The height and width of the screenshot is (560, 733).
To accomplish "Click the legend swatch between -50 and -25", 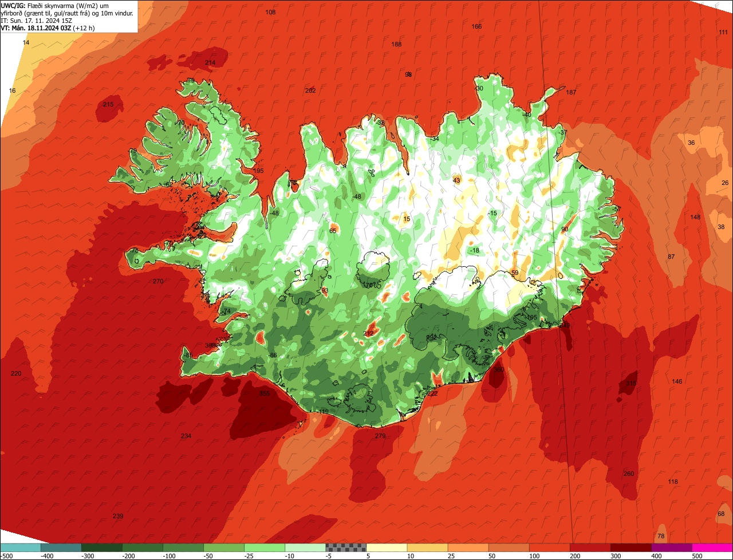I will pyautogui.click(x=224, y=547).
